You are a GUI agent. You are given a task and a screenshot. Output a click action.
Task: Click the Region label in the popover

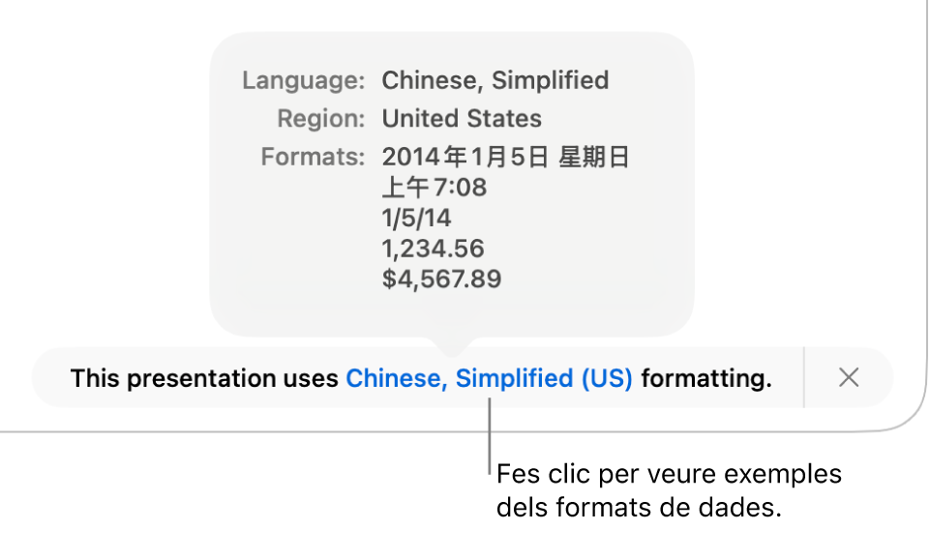click(x=320, y=119)
